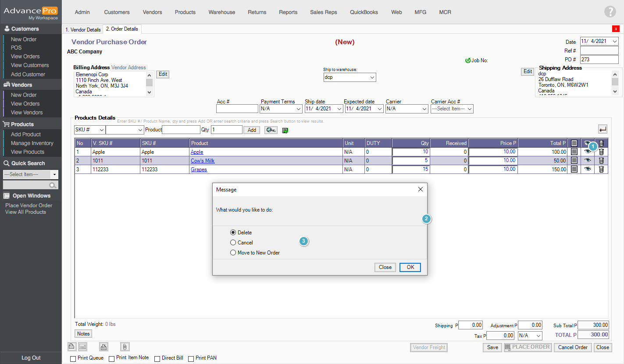Click the PO # input field

tap(599, 60)
